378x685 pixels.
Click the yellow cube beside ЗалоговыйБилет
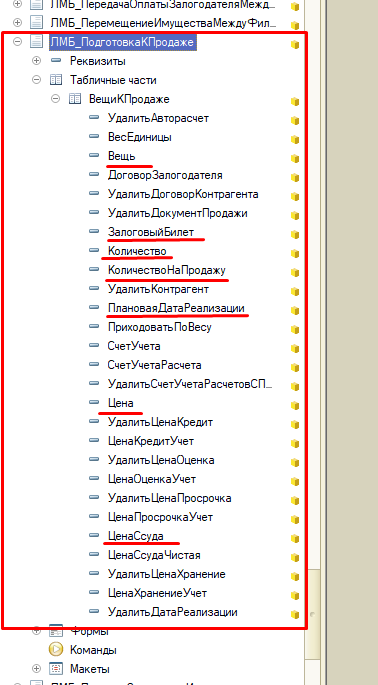(295, 235)
